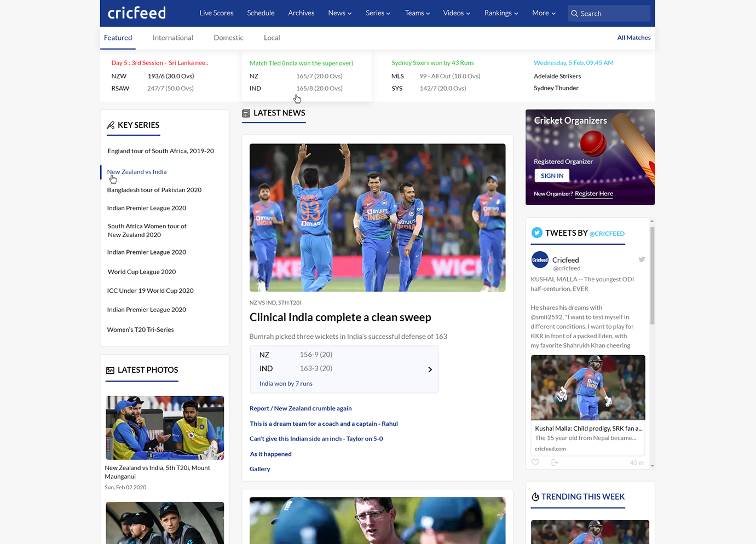Share the tweet with share icon
The width and height of the screenshot is (756, 544).
(555, 462)
